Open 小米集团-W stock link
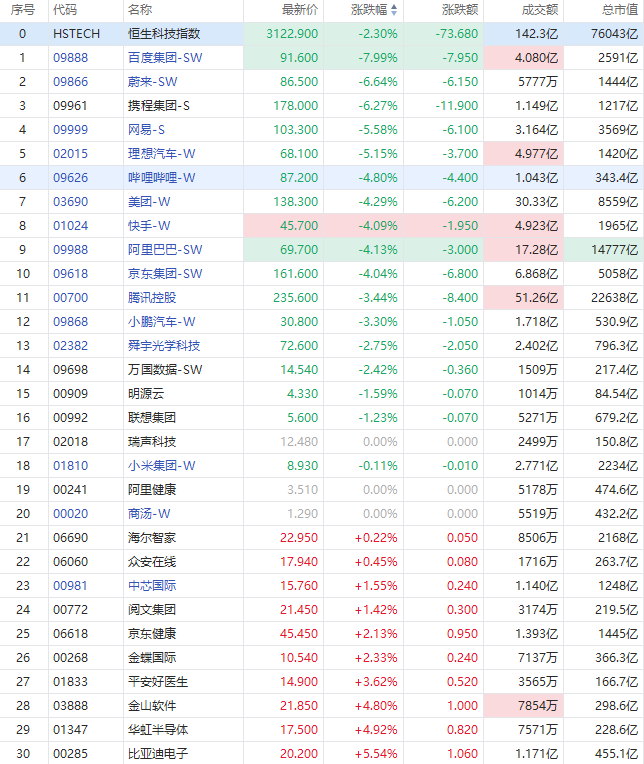Image resolution: width=644 pixels, height=764 pixels. 161,466
